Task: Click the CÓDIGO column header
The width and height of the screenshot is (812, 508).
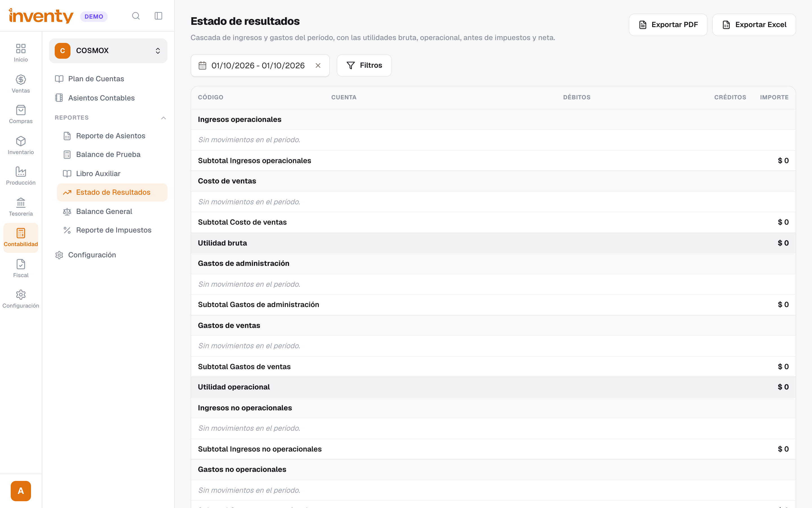Action: tap(210, 97)
